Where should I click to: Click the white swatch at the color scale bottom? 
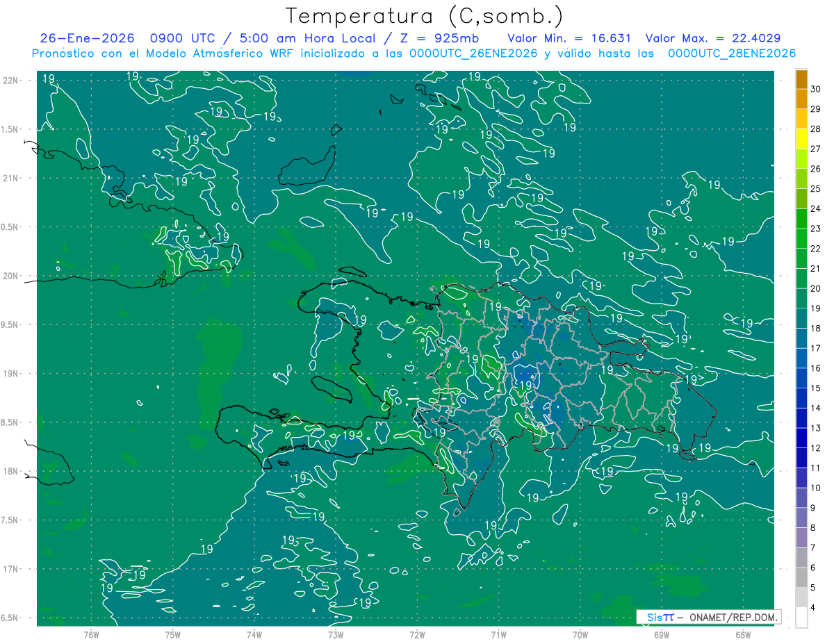coord(801,618)
